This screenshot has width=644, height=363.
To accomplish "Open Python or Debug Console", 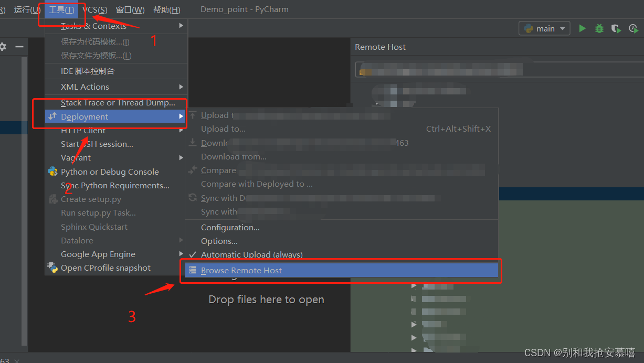I will (x=116, y=172).
